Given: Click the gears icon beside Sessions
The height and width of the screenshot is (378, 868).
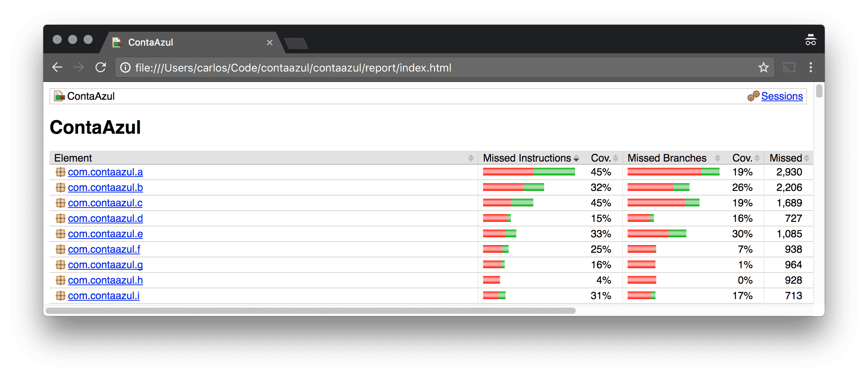Looking at the screenshot, I should (x=753, y=96).
